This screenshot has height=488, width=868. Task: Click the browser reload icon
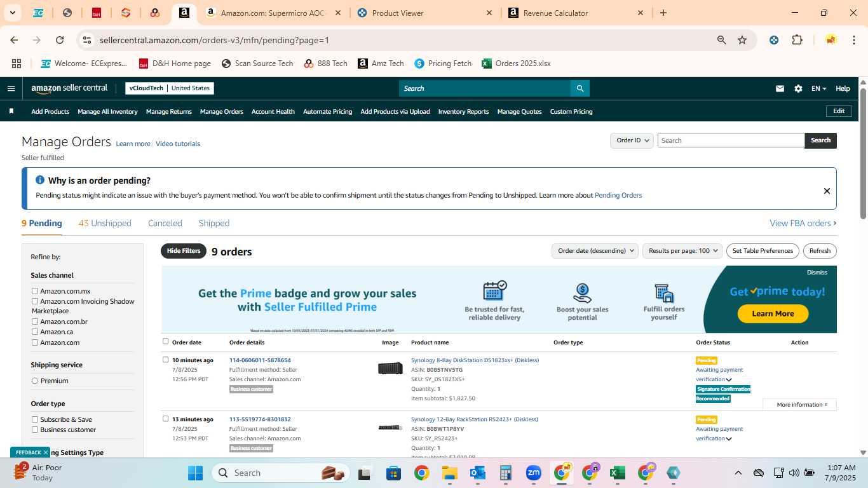60,40
